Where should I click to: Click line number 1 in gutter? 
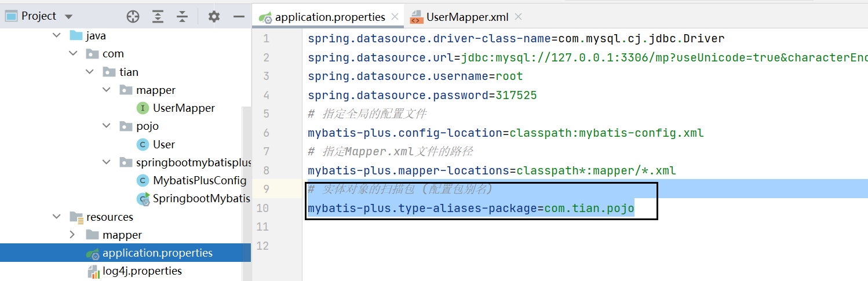[x=266, y=39]
